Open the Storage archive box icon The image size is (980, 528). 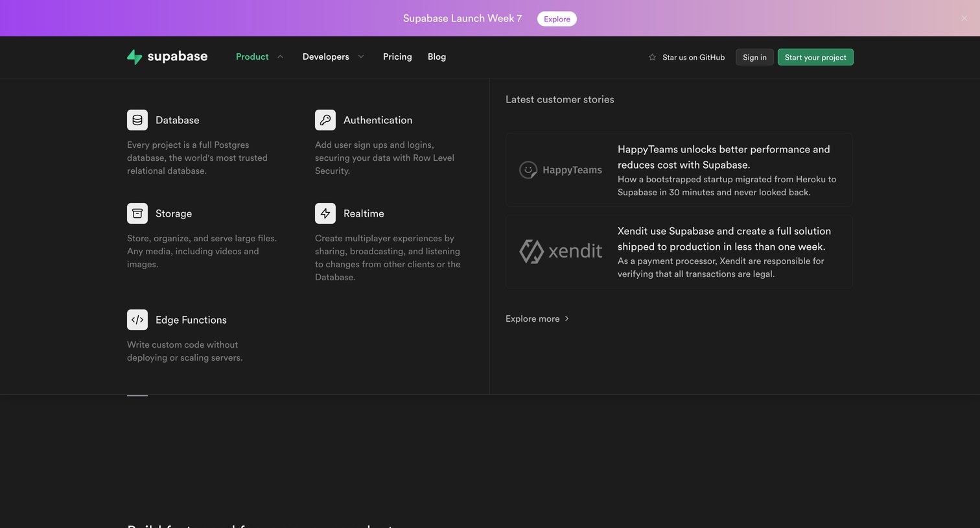(137, 213)
